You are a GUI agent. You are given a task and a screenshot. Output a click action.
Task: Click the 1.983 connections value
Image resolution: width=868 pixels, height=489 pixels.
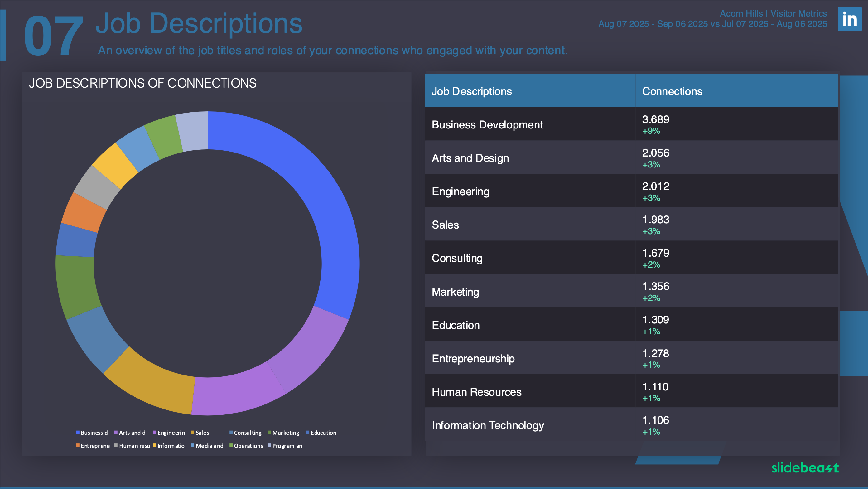(x=655, y=219)
